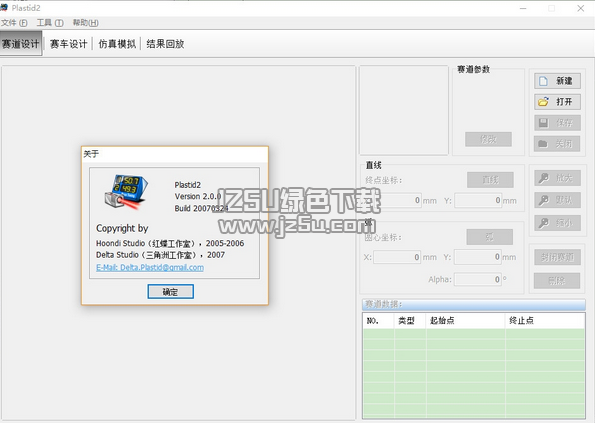Click the 放大 zoom-in magnifier icon
The height and width of the screenshot is (423, 595).
coord(543,178)
